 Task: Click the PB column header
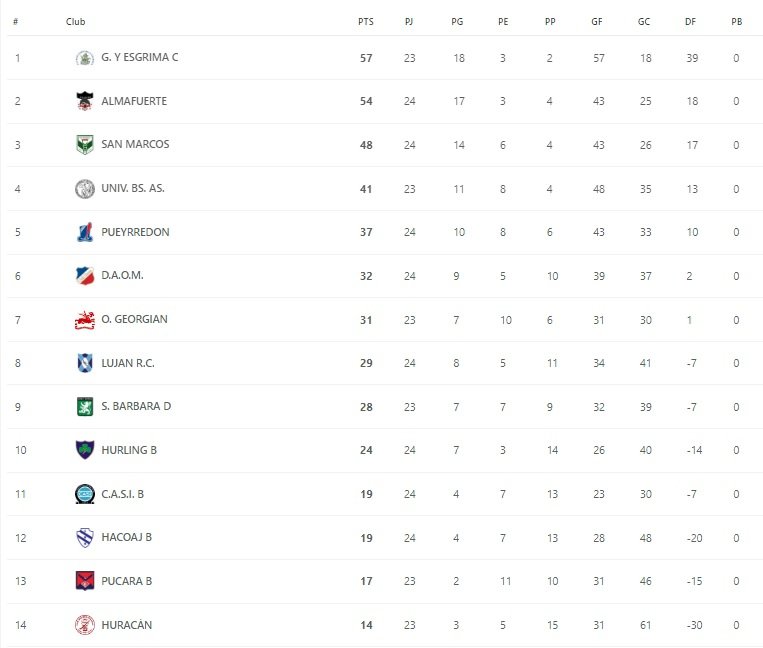pyautogui.click(x=736, y=21)
